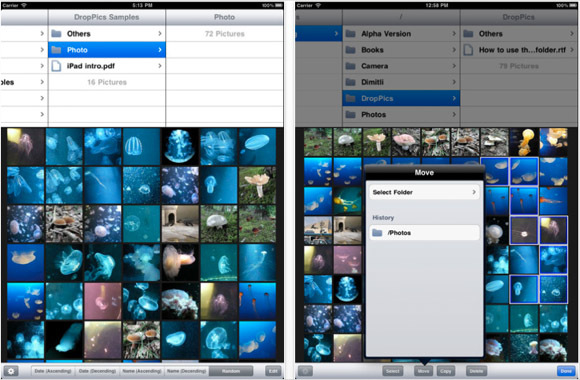Click the '72 Pictures' label
This screenshot has height=380, width=580.
225,34
